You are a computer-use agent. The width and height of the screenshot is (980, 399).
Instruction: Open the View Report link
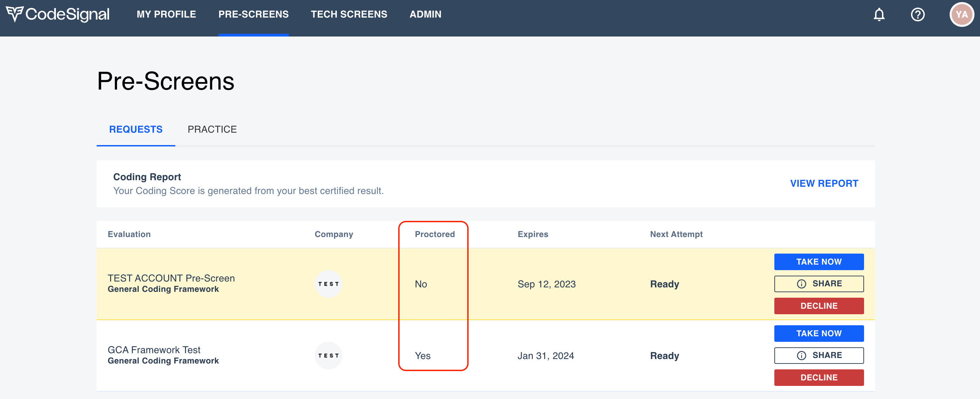[x=824, y=184]
